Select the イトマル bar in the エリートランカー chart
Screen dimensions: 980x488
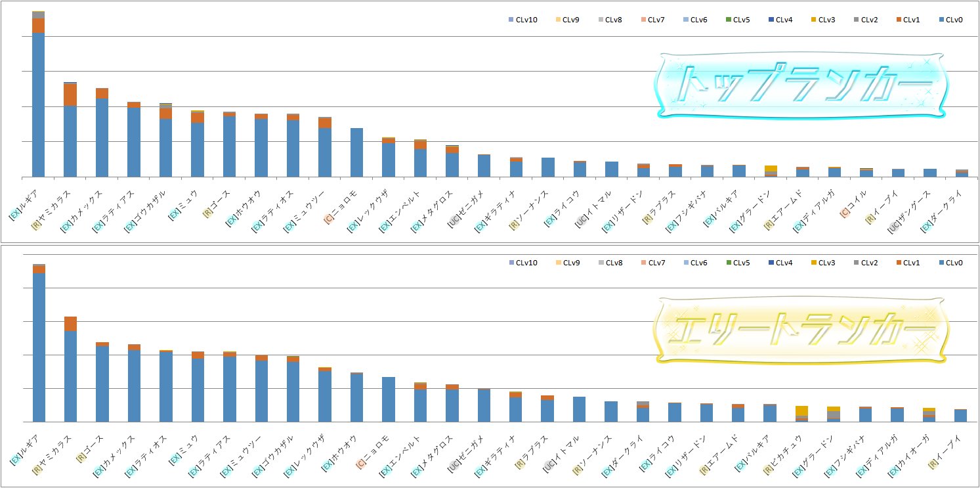tap(579, 409)
